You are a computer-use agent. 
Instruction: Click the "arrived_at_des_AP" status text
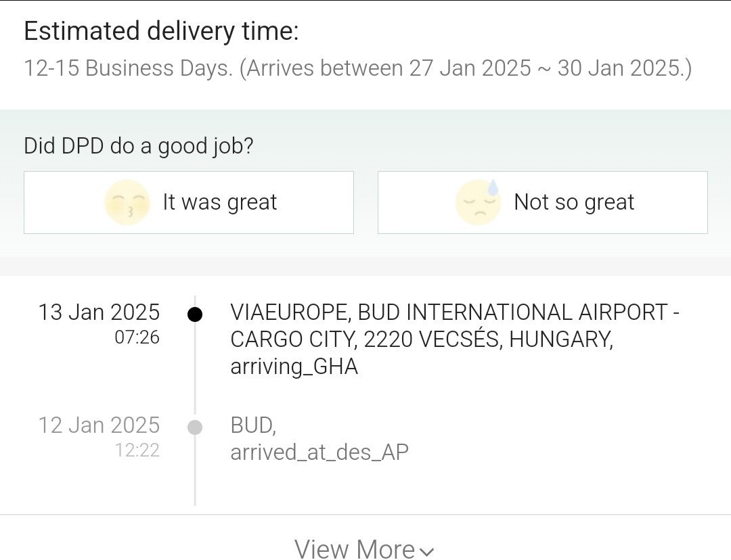[x=319, y=452]
